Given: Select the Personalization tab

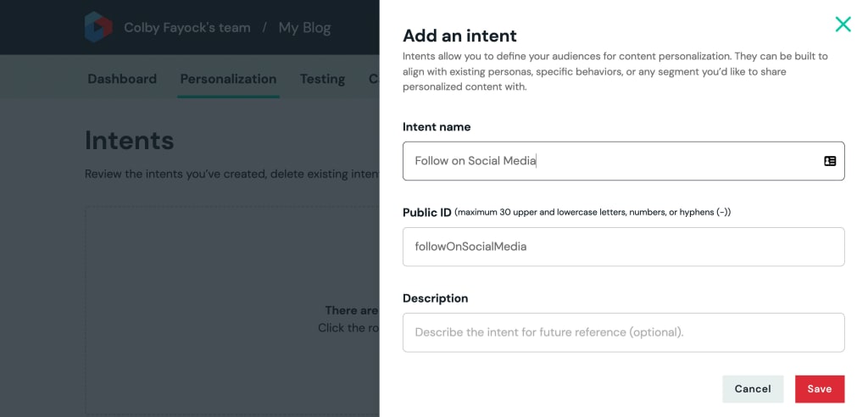Looking at the screenshot, I should tap(228, 79).
